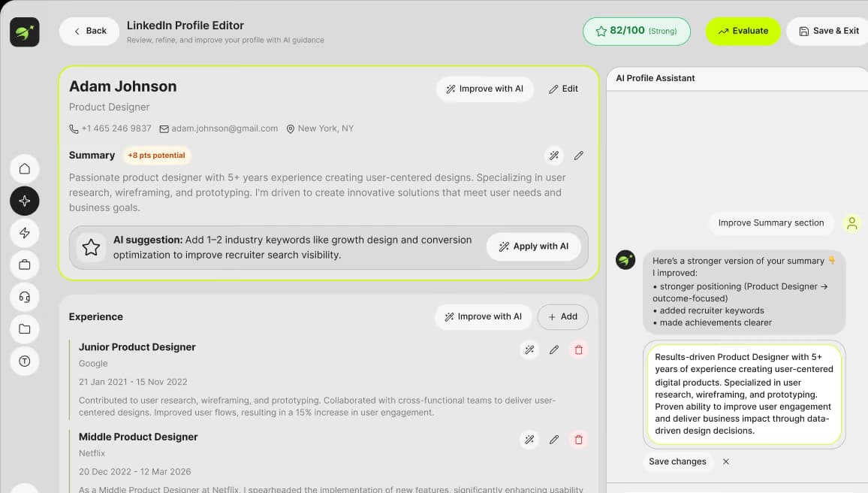Click the 'Improve Summary section' chat message
The width and height of the screenshot is (868, 493).
pyautogui.click(x=771, y=222)
